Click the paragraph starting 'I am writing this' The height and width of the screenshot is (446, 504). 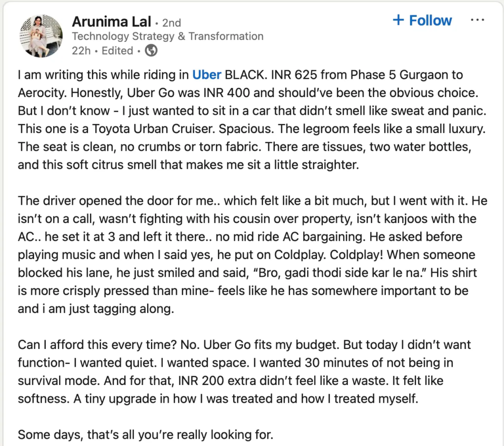tap(252, 120)
